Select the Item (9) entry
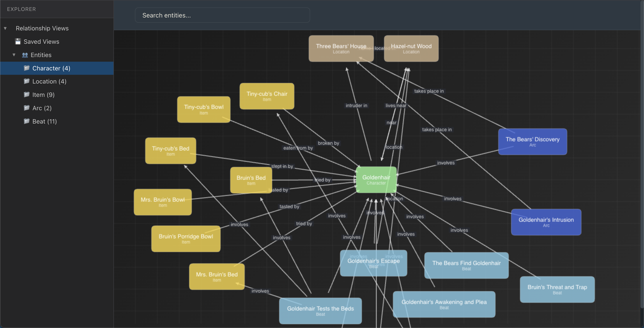 pos(44,95)
